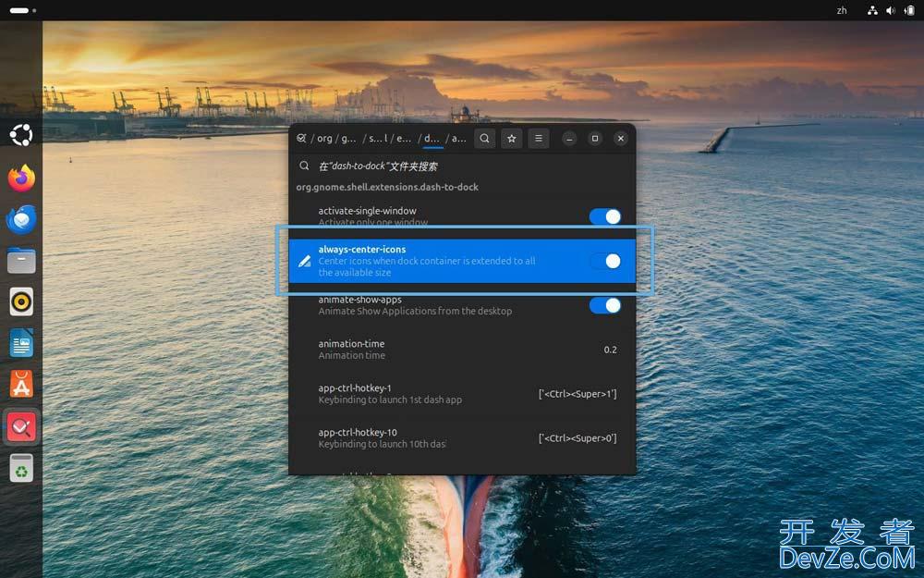Click the animation-time value 0.2
This screenshot has height=578, width=924.
(x=610, y=350)
